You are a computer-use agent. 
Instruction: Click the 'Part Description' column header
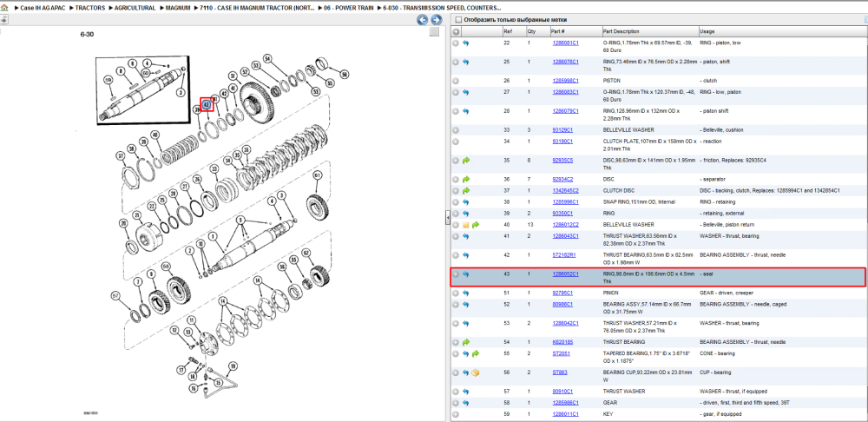(621, 31)
